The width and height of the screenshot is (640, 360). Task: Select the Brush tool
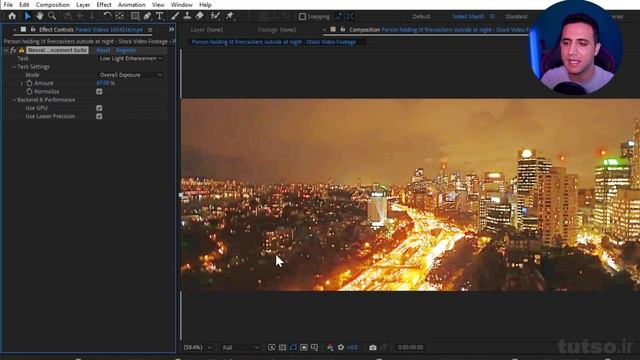pyautogui.click(x=175, y=16)
